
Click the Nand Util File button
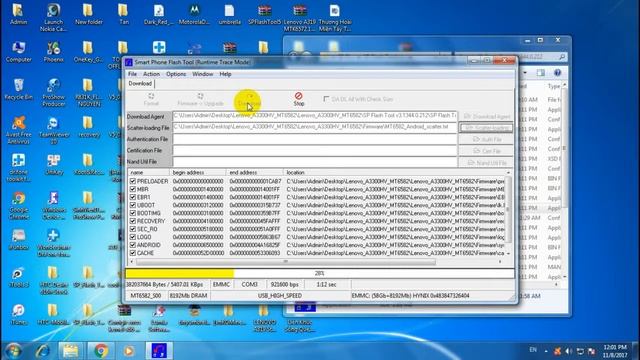pyautogui.click(x=486, y=162)
